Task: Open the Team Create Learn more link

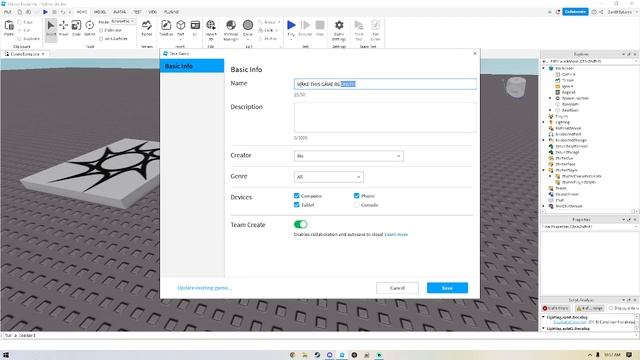Action: tap(396, 235)
